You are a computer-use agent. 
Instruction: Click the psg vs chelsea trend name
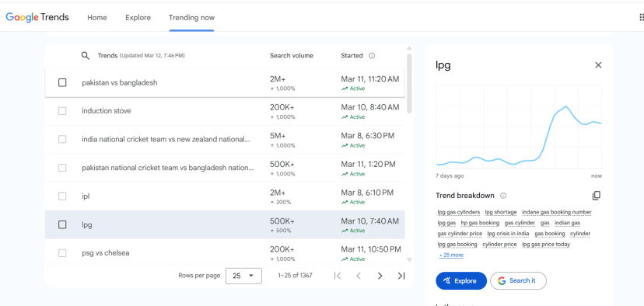[106, 253]
